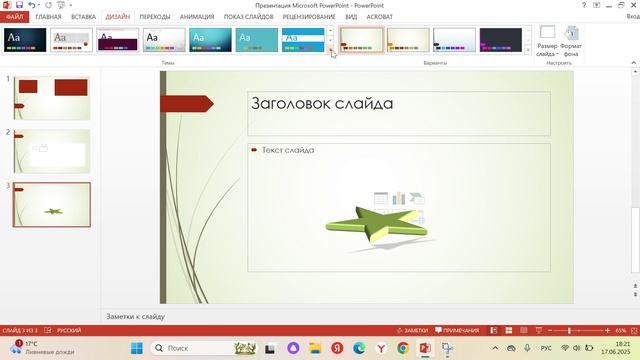Click the spell-check icon in status bar
The image size is (640, 360).
point(48,330)
